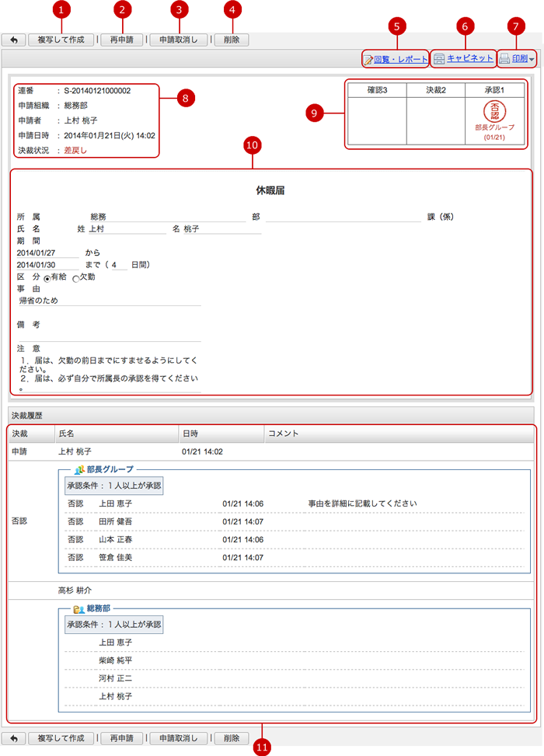This screenshot has height=756, width=544.
Task: Click the 氏名 column header
Action: click(x=117, y=434)
